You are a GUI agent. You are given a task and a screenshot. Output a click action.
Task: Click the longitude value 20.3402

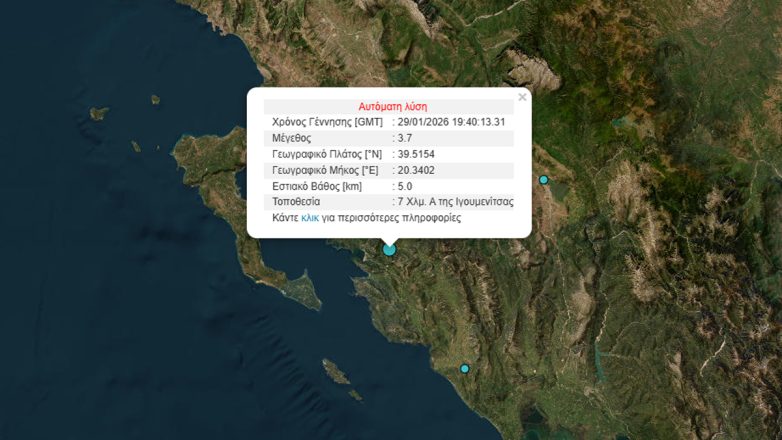[416, 171]
